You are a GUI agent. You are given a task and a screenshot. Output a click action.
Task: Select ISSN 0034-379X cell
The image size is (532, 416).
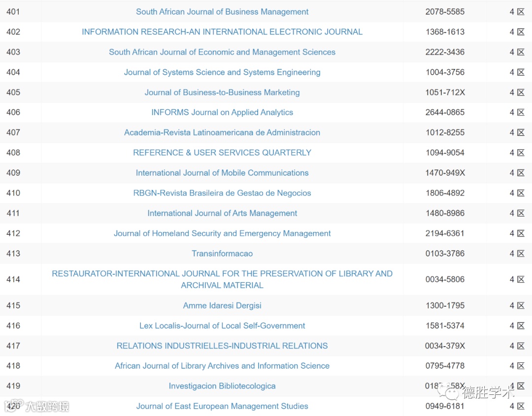point(445,346)
